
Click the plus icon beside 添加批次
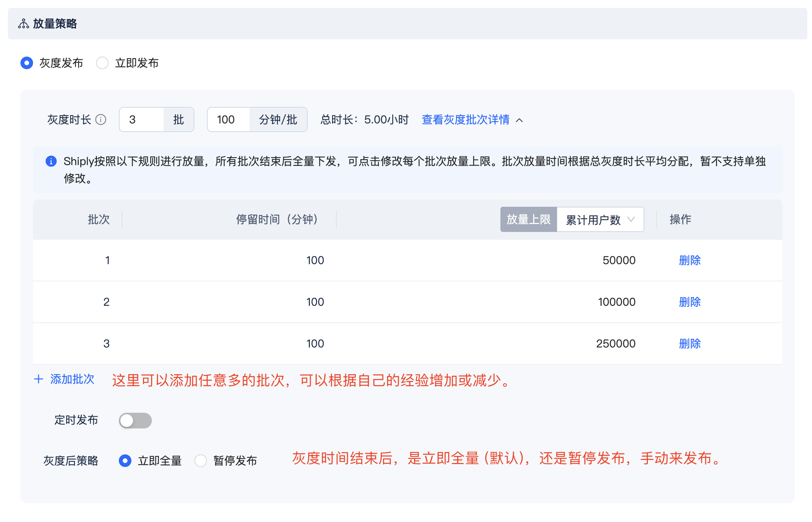coord(38,379)
